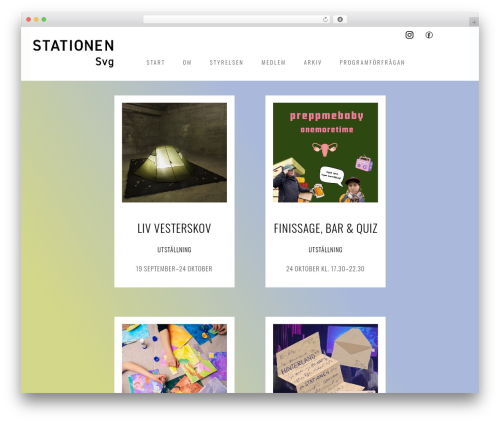The height and width of the screenshot is (423, 500).
Task: Click the text 24 OKTOBER KL. 17.30–22.30
Action: click(325, 269)
